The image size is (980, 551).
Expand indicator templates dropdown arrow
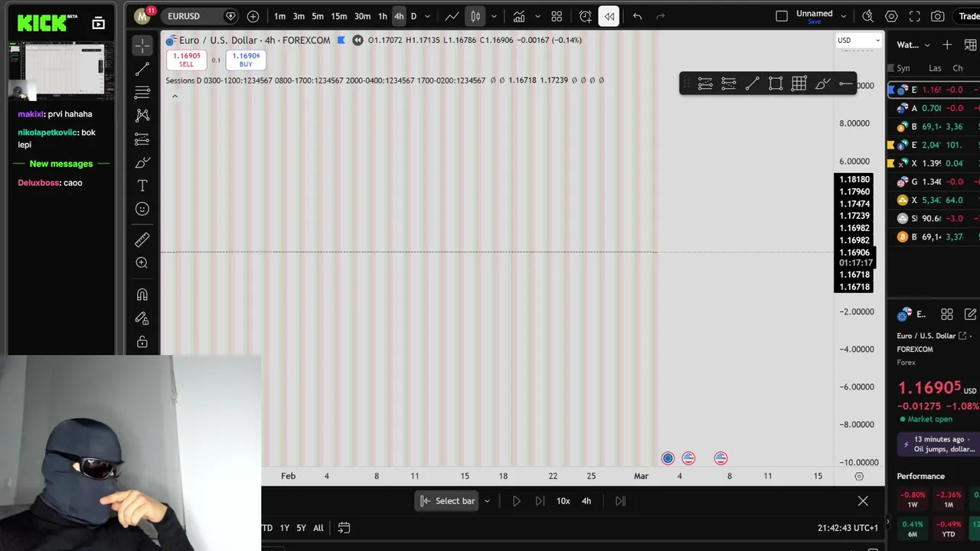[537, 16]
